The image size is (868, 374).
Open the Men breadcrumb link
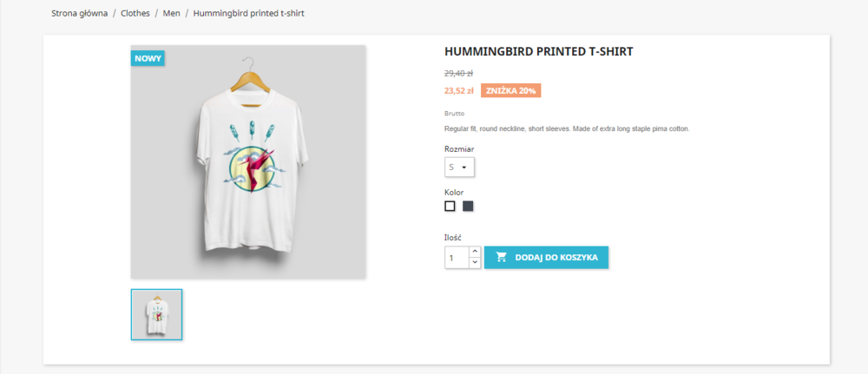click(172, 13)
